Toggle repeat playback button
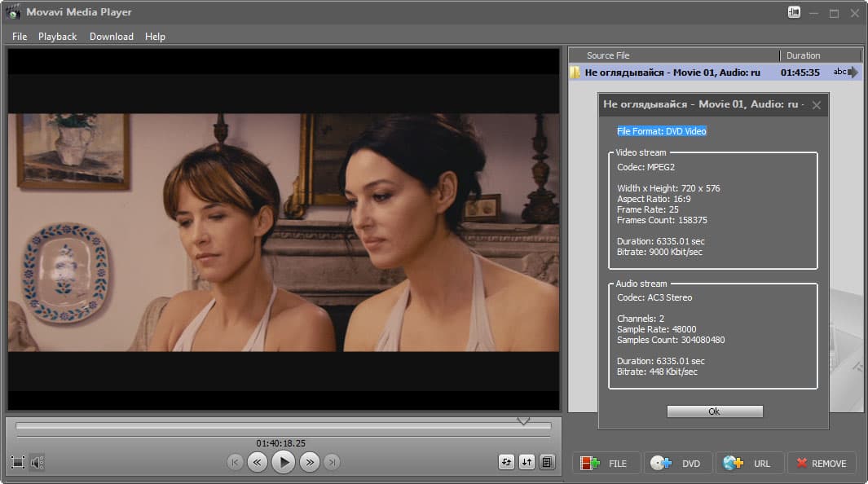Screen dimensions: 868x484 point(506,463)
